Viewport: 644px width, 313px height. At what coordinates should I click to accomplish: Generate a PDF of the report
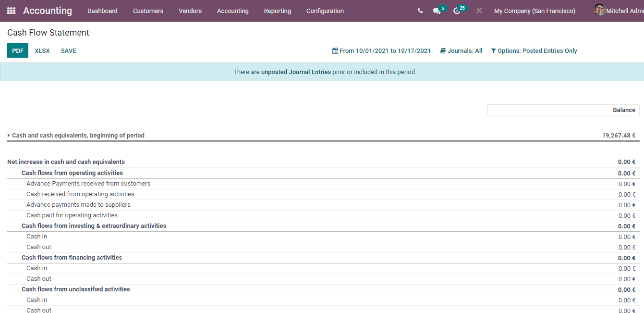point(17,50)
